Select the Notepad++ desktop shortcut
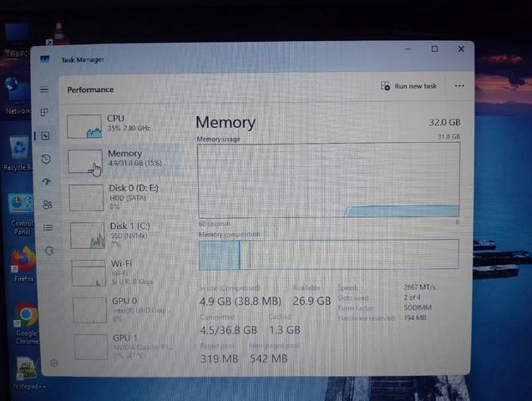Screen dimensions: 532x401 point(28,373)
